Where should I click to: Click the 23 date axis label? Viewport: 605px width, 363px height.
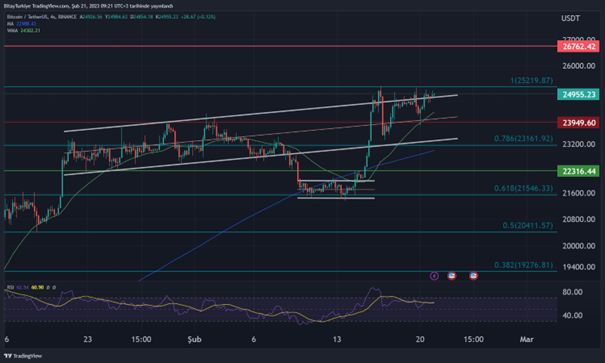pyautogui.click(x=88, y=339)
